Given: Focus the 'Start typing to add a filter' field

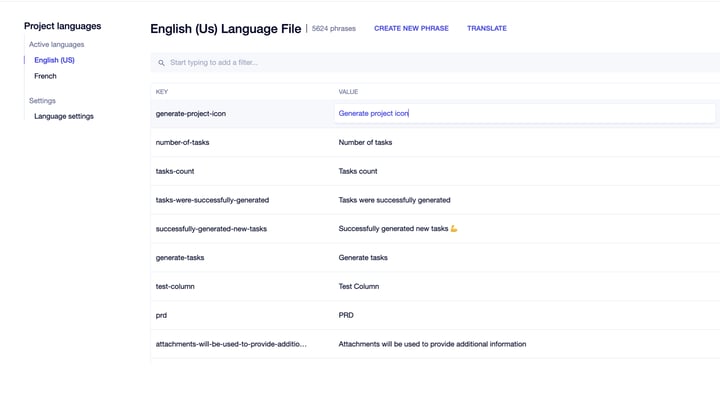Looking at the screenshot, I should (x=435, y=62).
